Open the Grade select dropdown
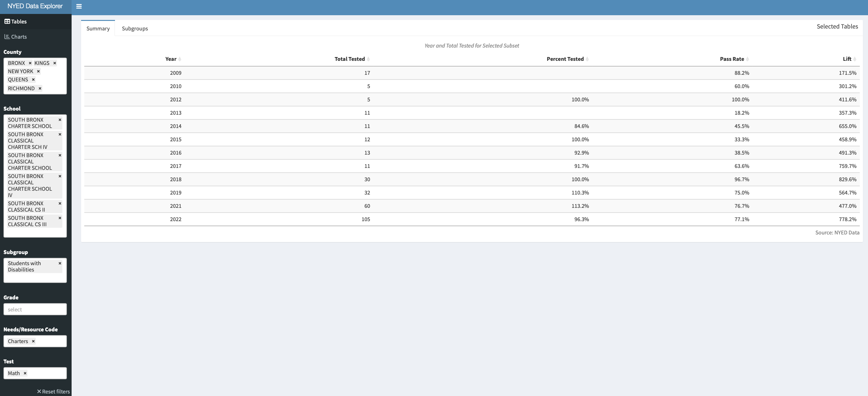The image size is (868, 396). point(35,309)
